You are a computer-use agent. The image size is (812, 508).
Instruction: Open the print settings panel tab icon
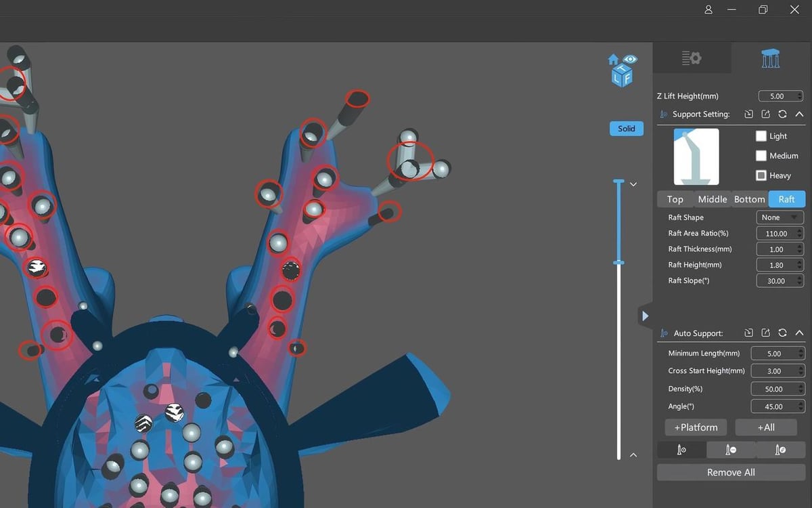point(692,58)
